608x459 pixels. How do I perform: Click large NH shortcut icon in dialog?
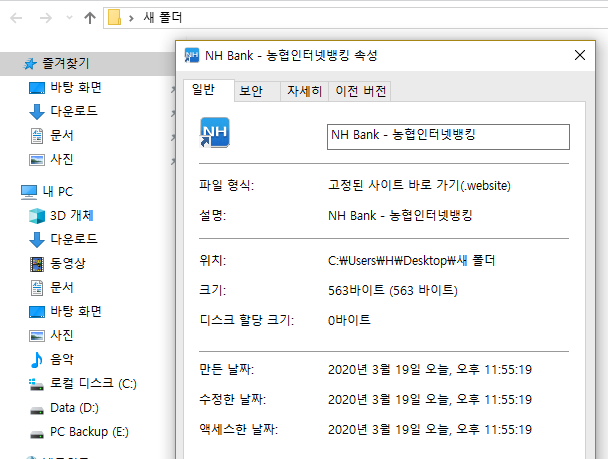click(x=215, y=133)
